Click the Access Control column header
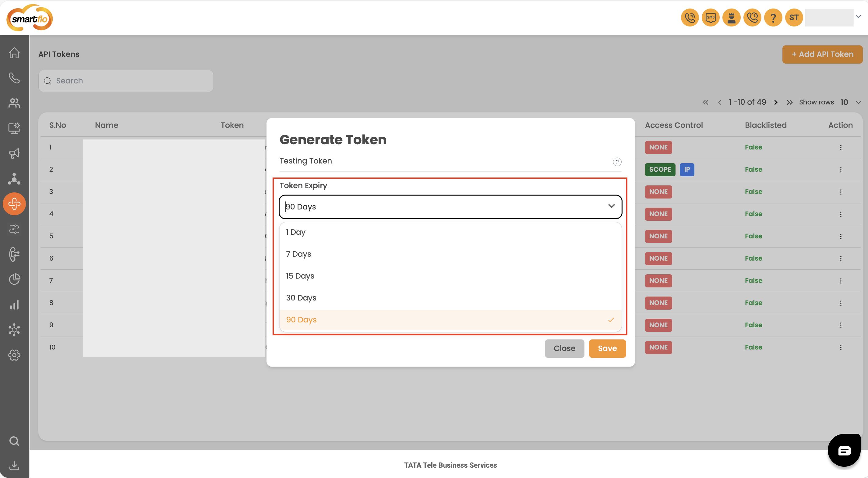This screenshot has height=478, width=868. [674, 125]
